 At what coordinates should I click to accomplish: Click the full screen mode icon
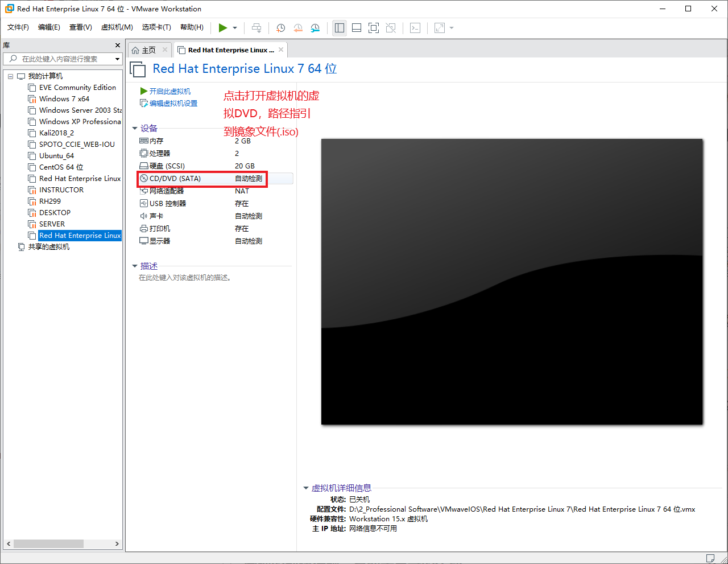(x=374, y=28)
